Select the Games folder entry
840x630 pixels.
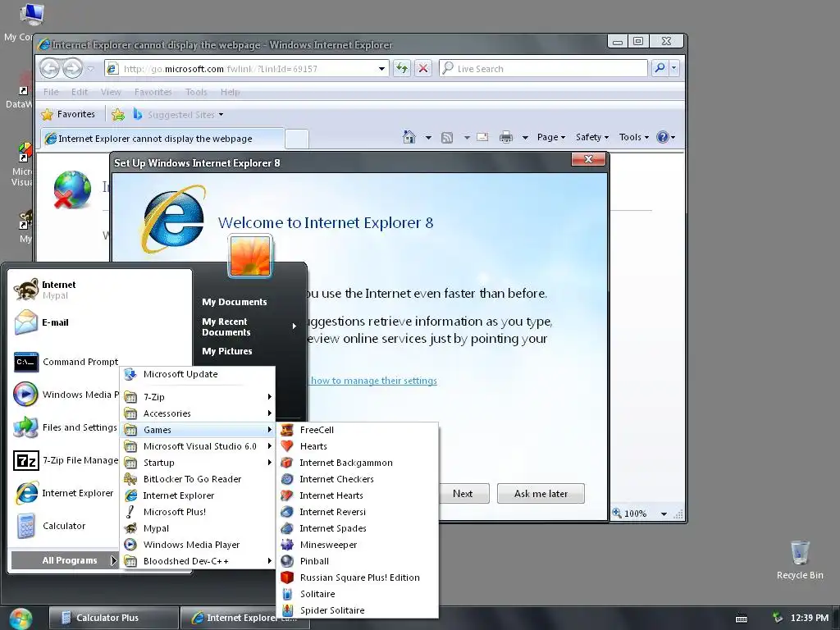click(197, 430)
